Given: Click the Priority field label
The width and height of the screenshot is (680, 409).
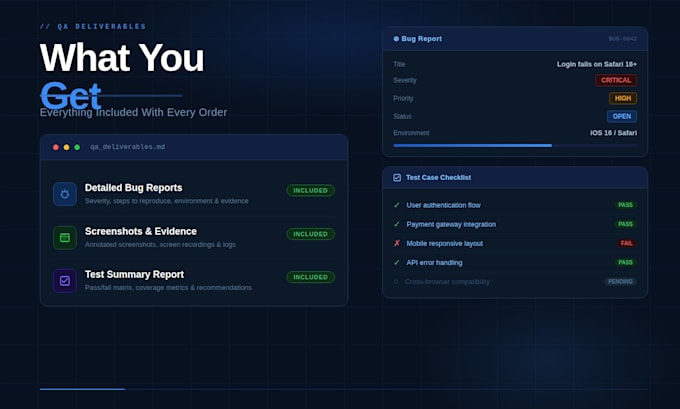Looking at the screenshot, I should 403,98.
